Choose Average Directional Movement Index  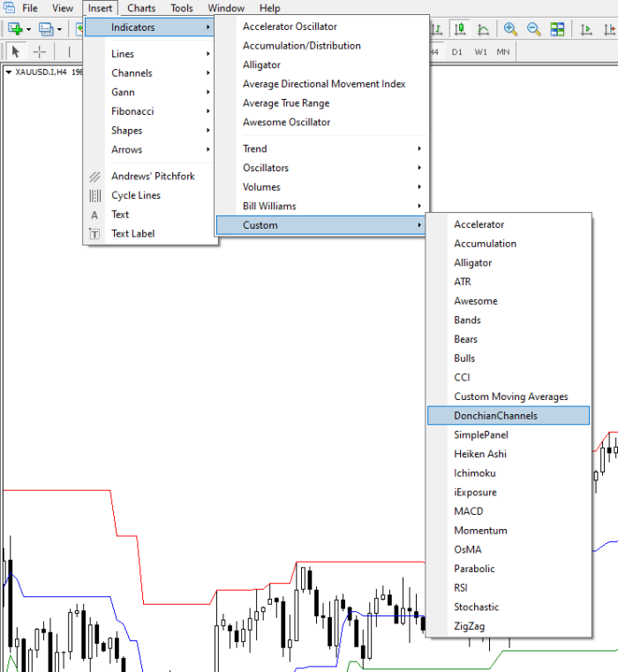click(324, 84)
